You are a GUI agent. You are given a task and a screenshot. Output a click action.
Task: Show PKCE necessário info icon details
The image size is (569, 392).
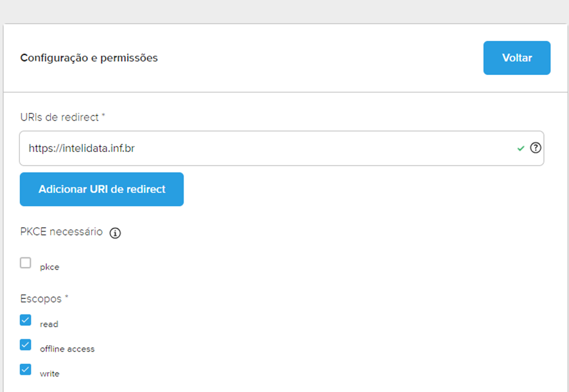(115, 233)
